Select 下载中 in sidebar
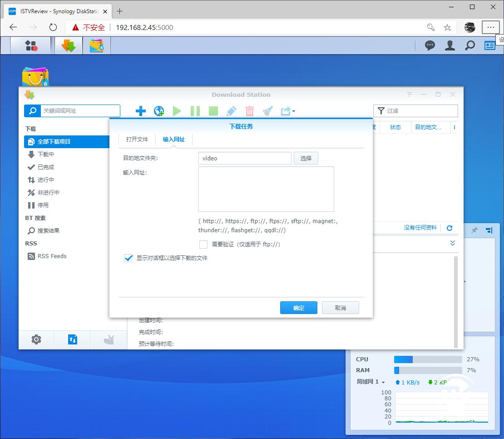Screen dimensions: 504x439 coord(46,155)
